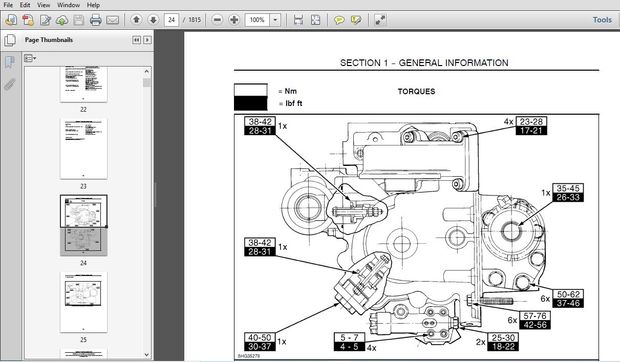Click the '5 - 7' torque value label

(x=349, y=338)
